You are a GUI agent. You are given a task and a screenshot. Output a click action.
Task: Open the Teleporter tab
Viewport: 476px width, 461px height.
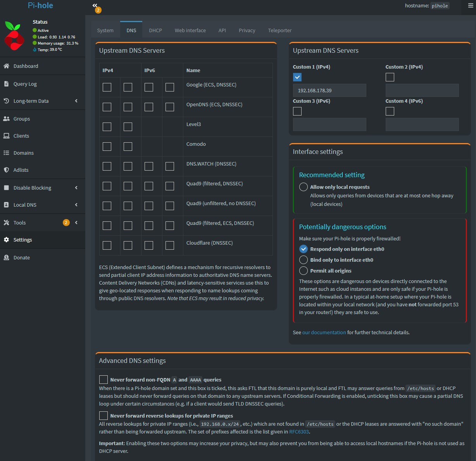point(280,30)
